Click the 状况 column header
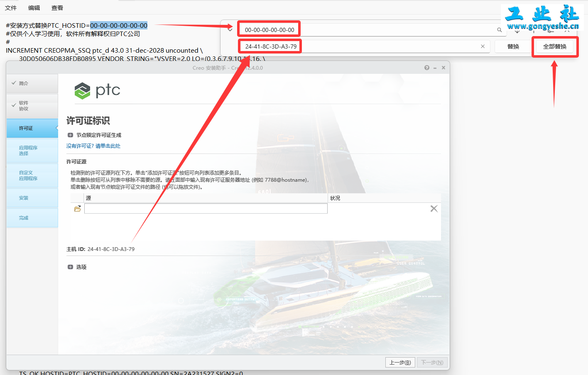 [384, 198]
